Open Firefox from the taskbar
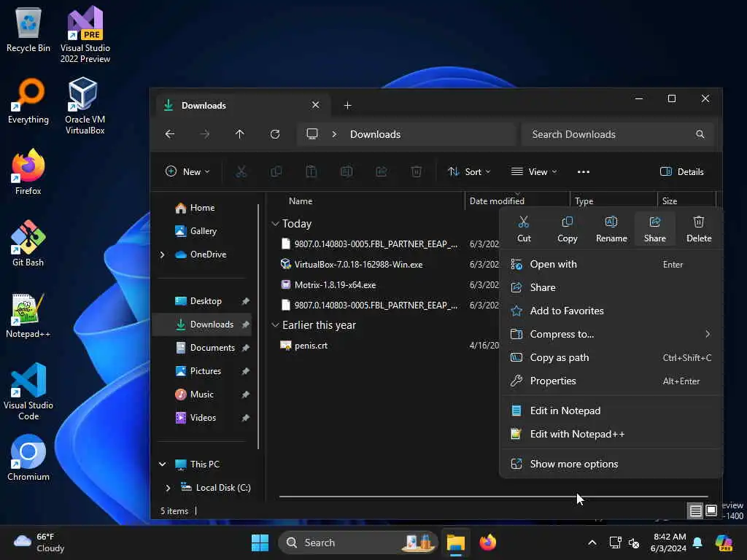This screenshot has height=560, width=747. tap(488, 542)
